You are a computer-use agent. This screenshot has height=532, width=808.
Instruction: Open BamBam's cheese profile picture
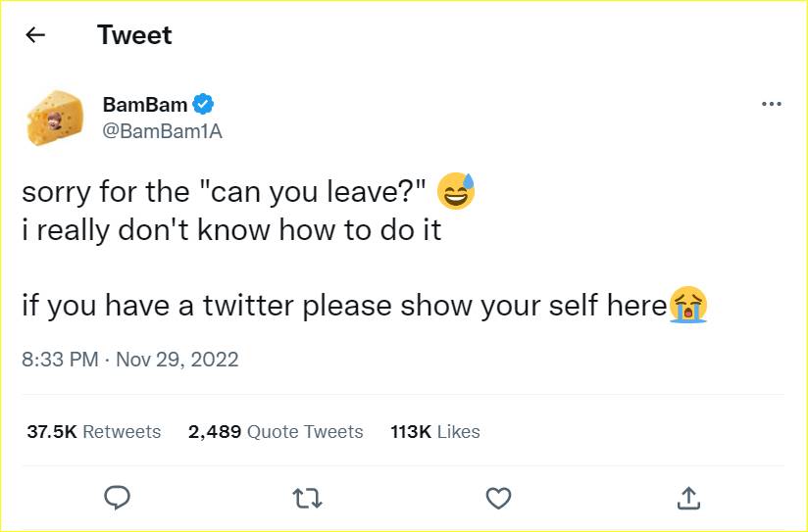[x=55, y=118]
